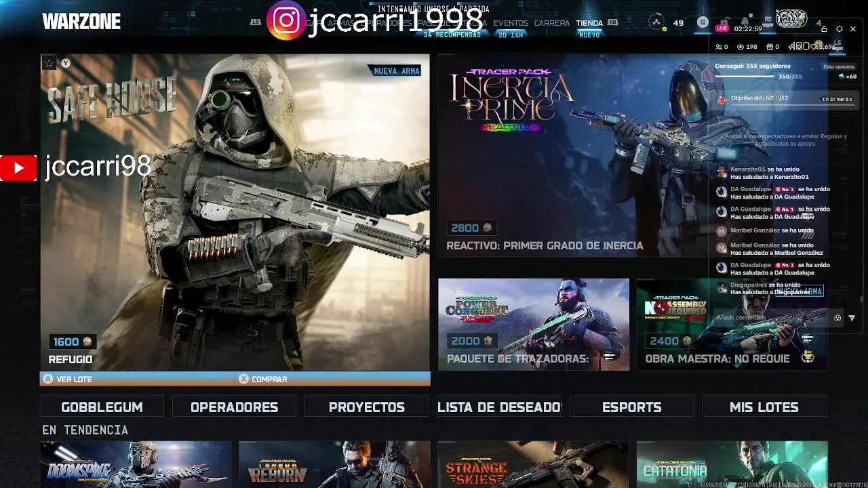Click the Esta semana label
Screen dimensions: 868x488
pos(839,67)
